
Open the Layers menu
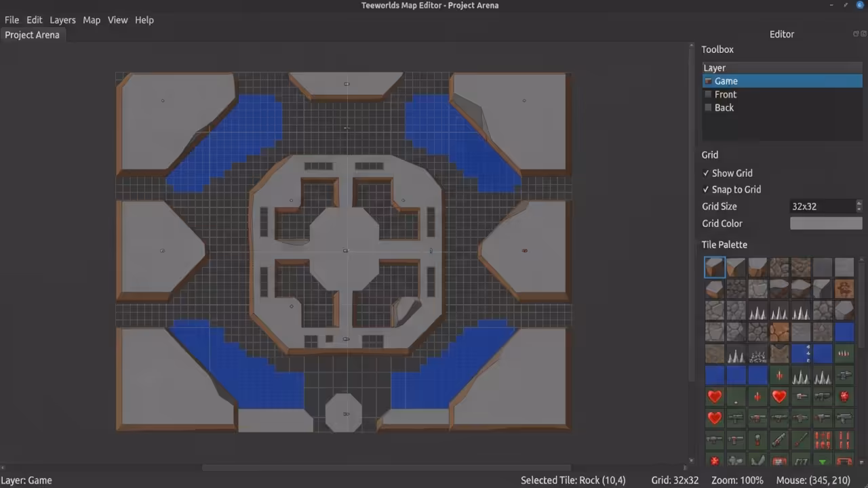pyautogui.click(x=62, y=20)
